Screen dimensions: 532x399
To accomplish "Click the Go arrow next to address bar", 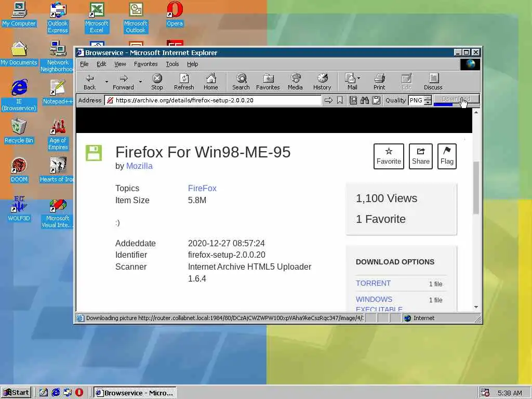I will [328, 100].
